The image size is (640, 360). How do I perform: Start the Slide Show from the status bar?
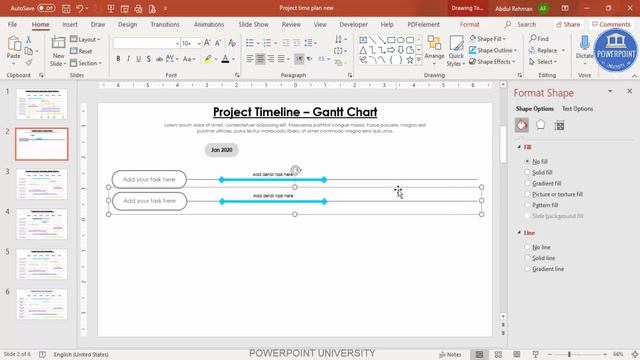(536, 354)
